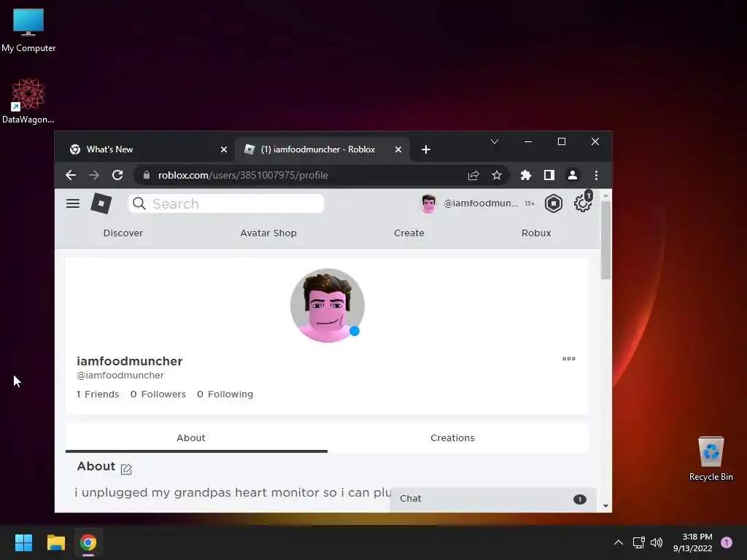Open the network tray icon
The height and width of the screenshot is (560, 747).
[x=639, y=542]
